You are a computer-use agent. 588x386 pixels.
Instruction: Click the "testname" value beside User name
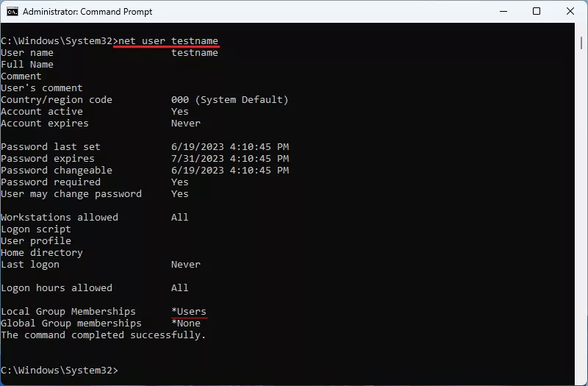pyautogui.click(x=195, y=53)
